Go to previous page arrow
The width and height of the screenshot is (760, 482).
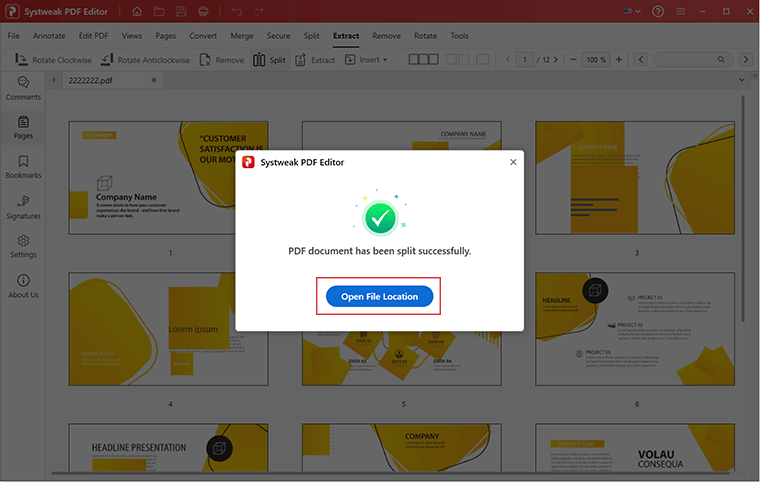click(507, 60)
